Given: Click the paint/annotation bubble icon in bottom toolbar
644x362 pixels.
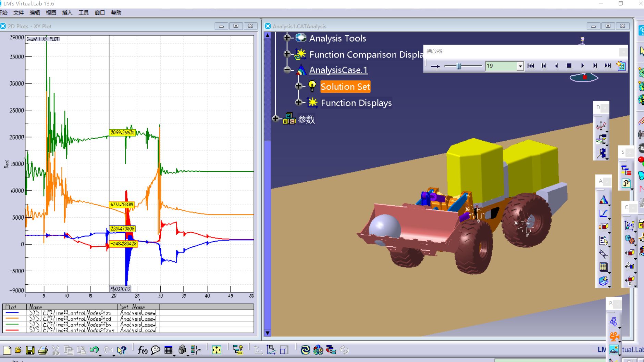Looking at the screenshot, I should coord(155,350).
